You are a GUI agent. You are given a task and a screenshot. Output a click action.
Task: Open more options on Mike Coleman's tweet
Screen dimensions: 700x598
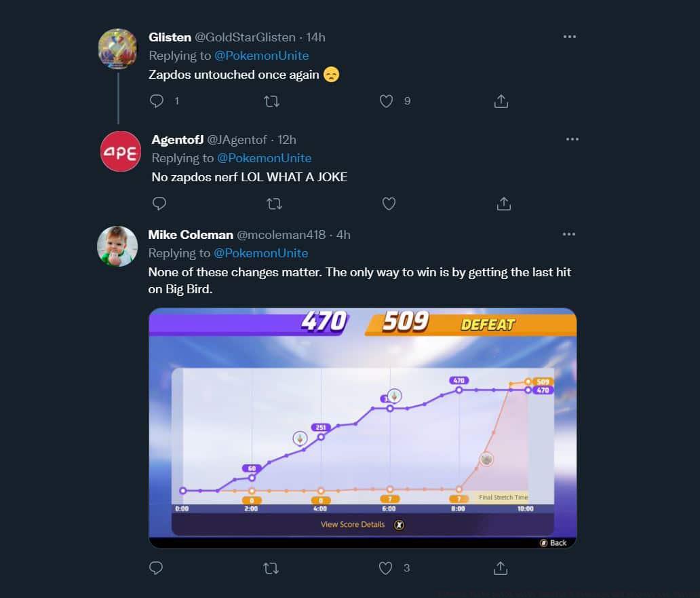[x=569, y=234]
